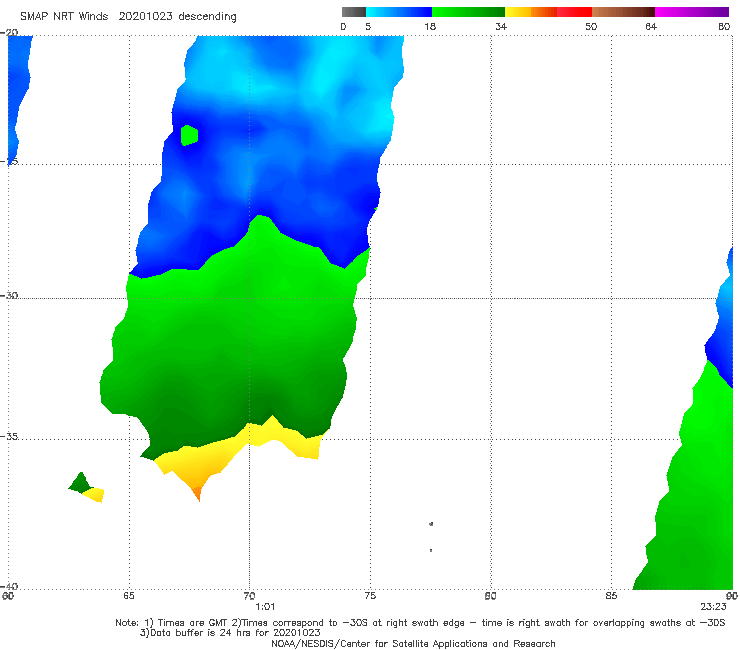Click the longitude axis label '75'

pos(370,596)
